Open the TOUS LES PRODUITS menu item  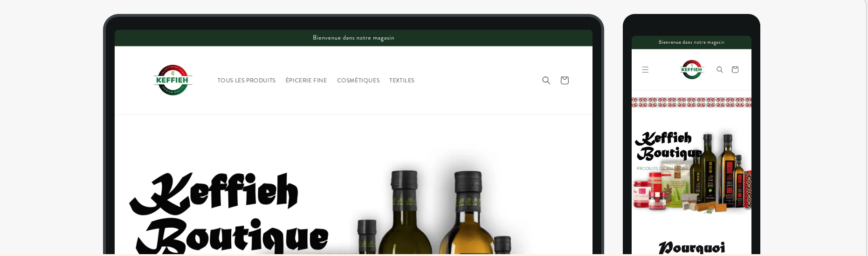[x=246, y=81]
